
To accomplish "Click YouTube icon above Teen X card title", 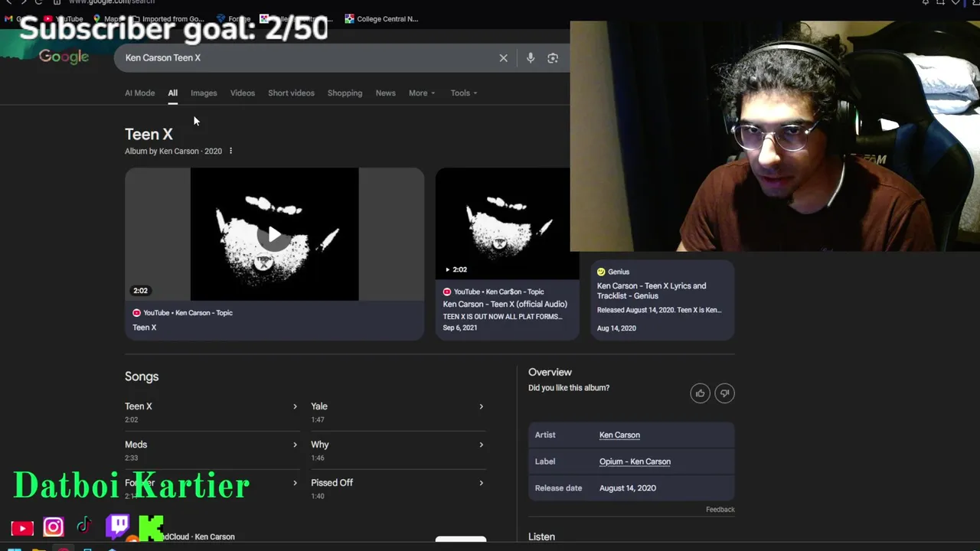I will click(x=136, y=312).
